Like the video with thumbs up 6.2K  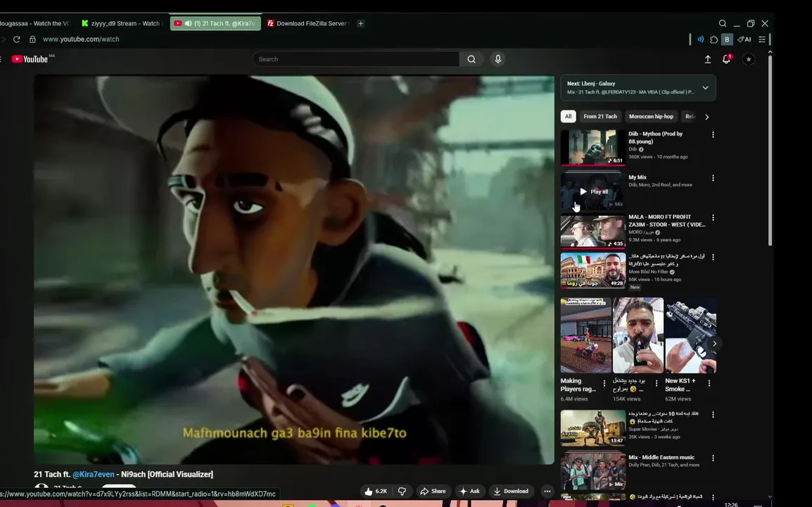pos(376,492)
